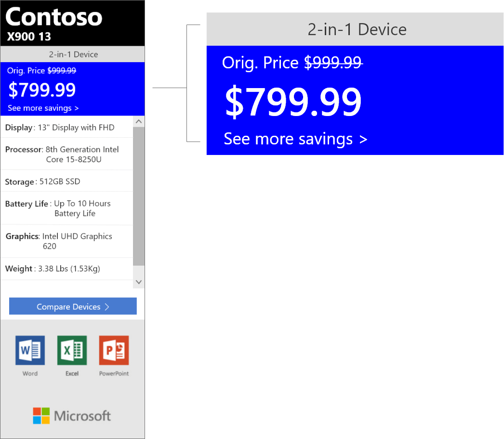This screenshot has width=504, height=439.
Task: Click the Contoso brand title
Action: pyautogui.click(x=53, y=17)
